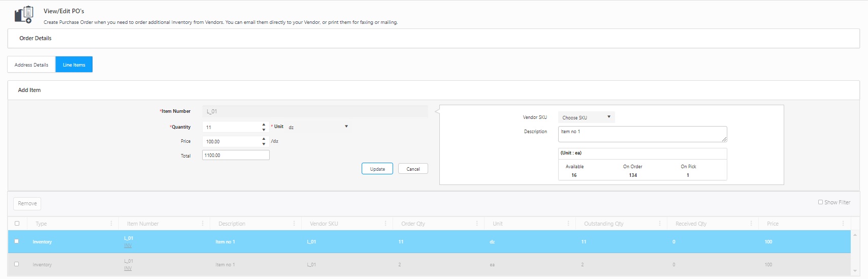
Task: Open Unit column options menu
Action: point(568,224)
